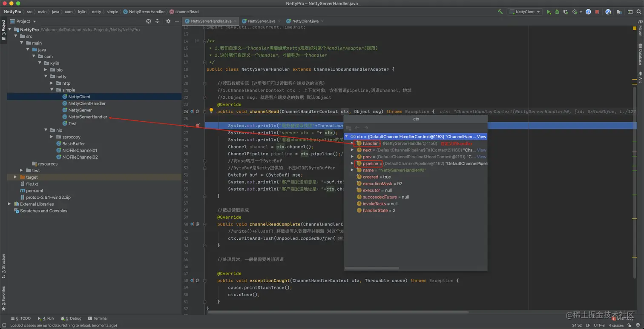Screen dimensions: 644x329
Task: Toggle the breakpoint on line 26
Action: coord(198,126)
